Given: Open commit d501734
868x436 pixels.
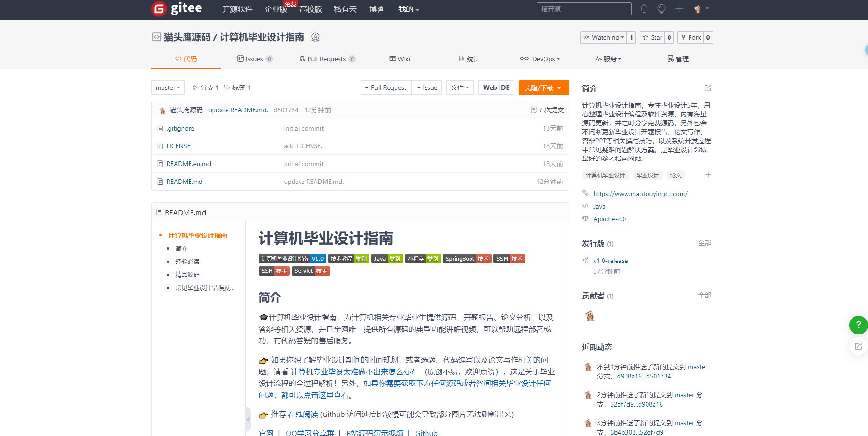Looking at the screenshot, I should 286,110.
